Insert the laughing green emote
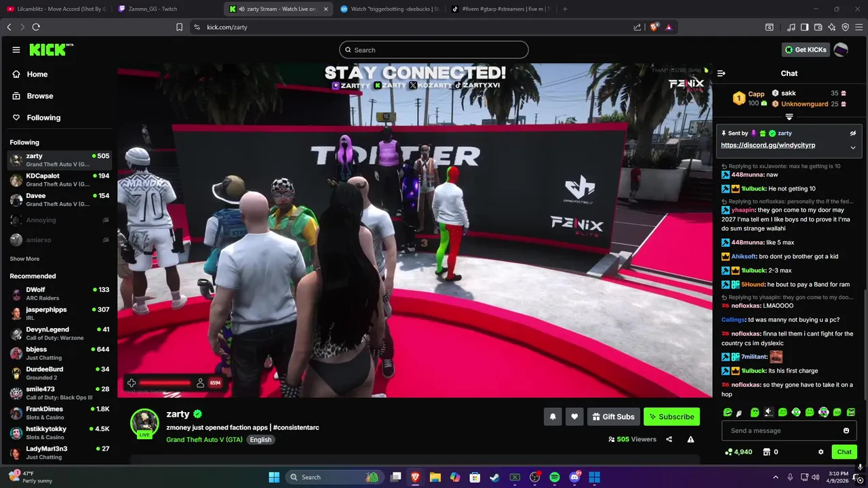Viewport: 868px width, 488px height. point(728,412)
